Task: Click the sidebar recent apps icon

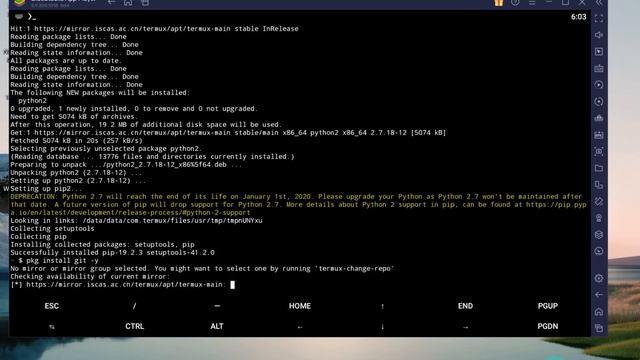Action: click(x=599, y=328)
